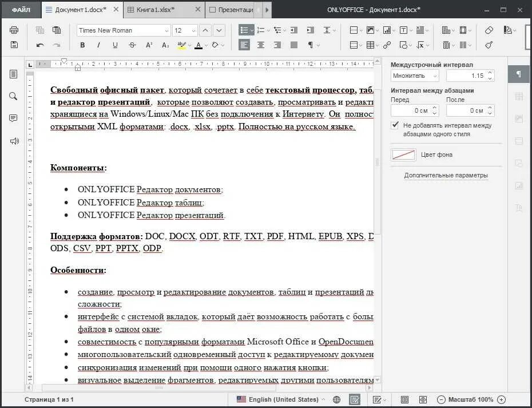Screen dimensions: 532x408
Task: Redo the last action
Action: (x=57, y=45)
